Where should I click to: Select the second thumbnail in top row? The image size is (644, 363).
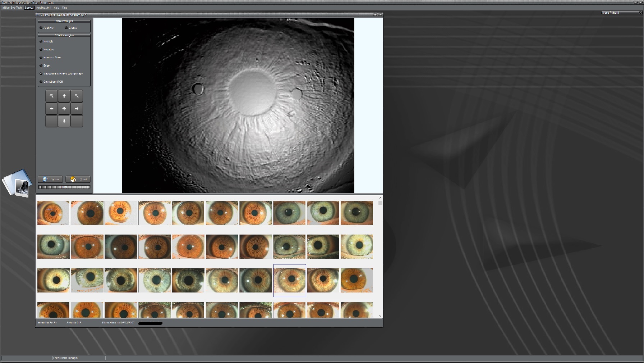pos(87,213)
